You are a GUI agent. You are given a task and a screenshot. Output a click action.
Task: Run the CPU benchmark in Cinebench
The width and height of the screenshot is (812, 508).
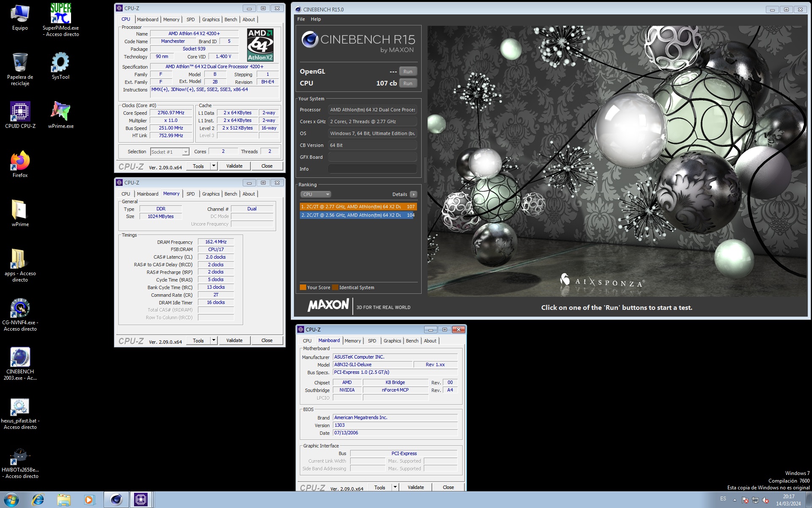point(408,83)
